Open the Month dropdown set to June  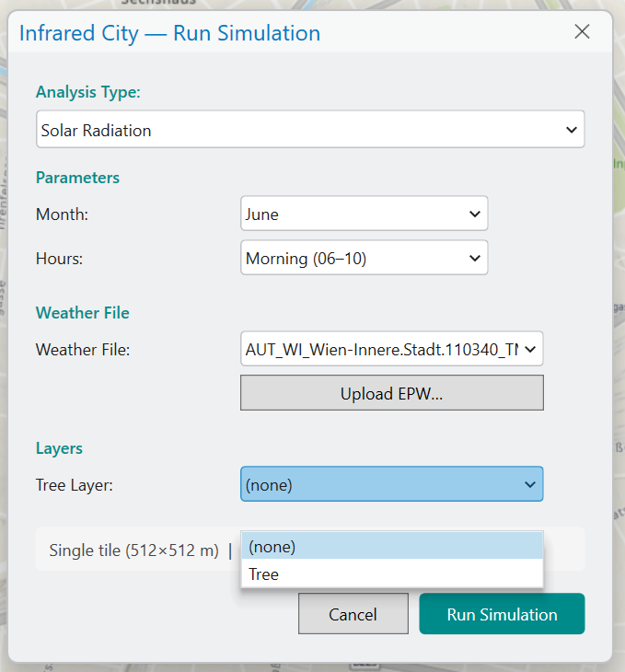click(364, 214)
